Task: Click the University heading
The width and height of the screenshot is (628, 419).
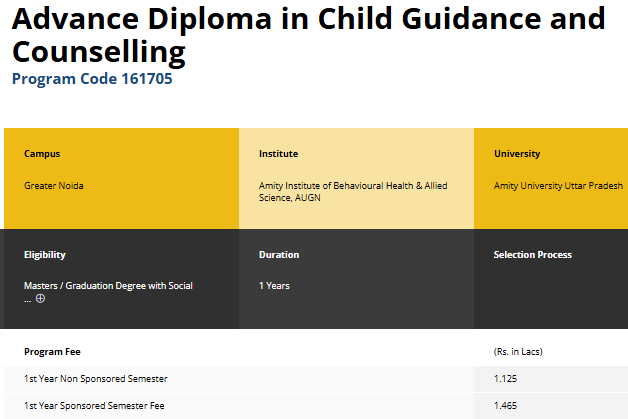Action: [x=517, y=154]
